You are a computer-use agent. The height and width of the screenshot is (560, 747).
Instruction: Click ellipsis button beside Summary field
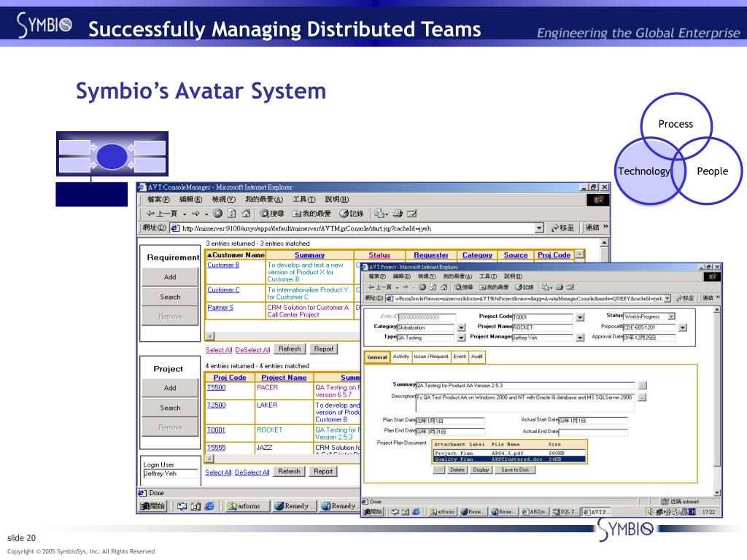click(642, 385)
